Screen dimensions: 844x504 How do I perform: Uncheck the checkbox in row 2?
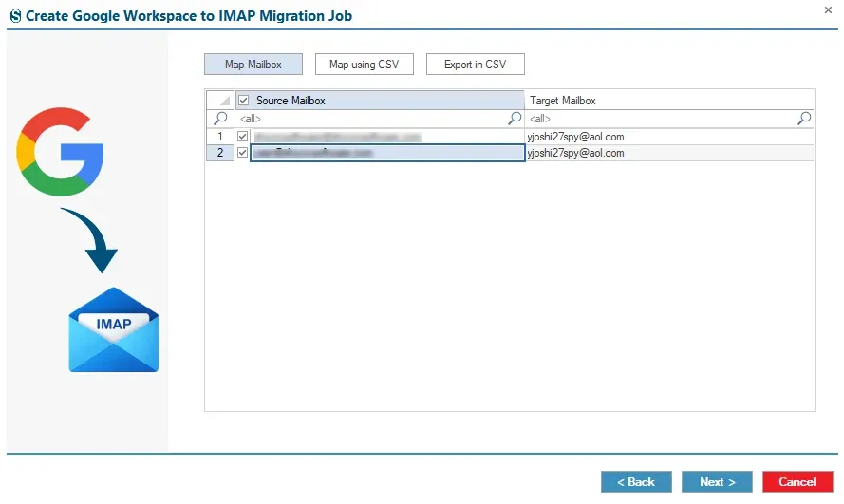click(x=242, y=153)
